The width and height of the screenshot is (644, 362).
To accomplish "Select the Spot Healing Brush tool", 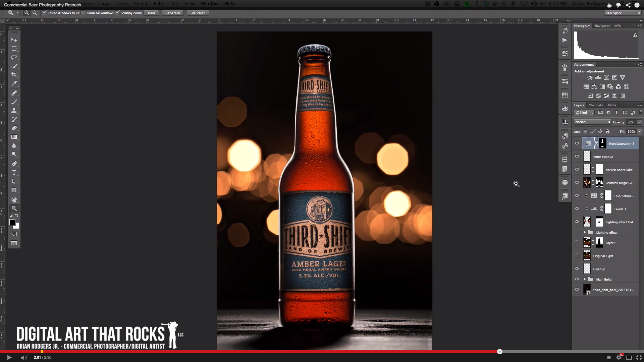I will 14,93.
